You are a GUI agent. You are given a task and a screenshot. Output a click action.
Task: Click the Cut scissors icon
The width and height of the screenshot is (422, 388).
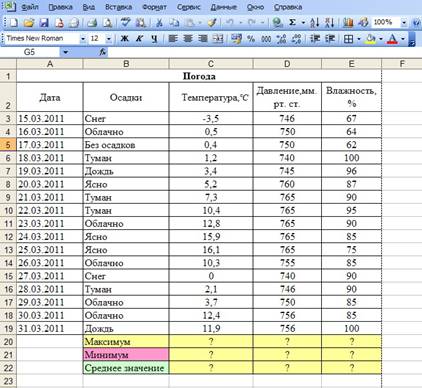[159, 23]
